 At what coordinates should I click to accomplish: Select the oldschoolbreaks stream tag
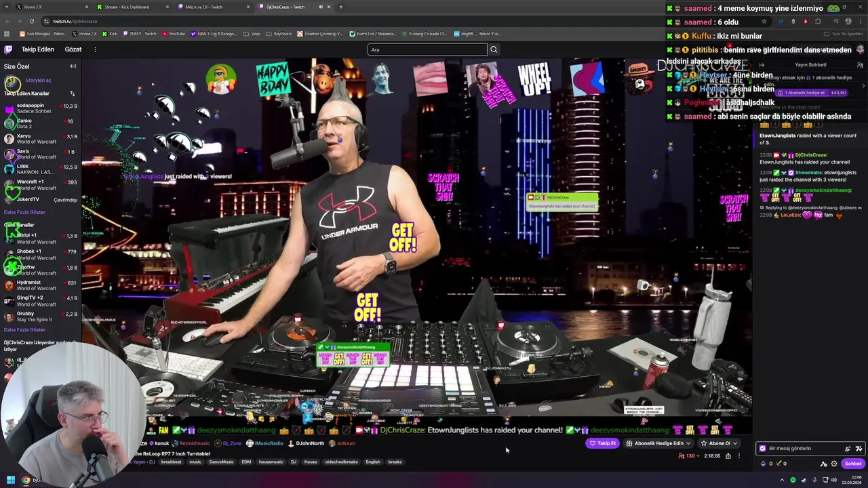pyautogui.click(x=341, y=462)
